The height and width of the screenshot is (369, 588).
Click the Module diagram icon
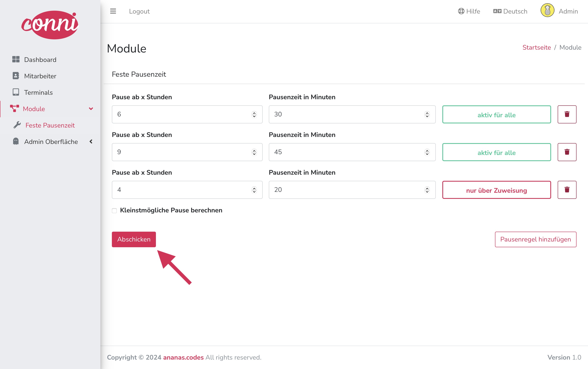point(15,109)
